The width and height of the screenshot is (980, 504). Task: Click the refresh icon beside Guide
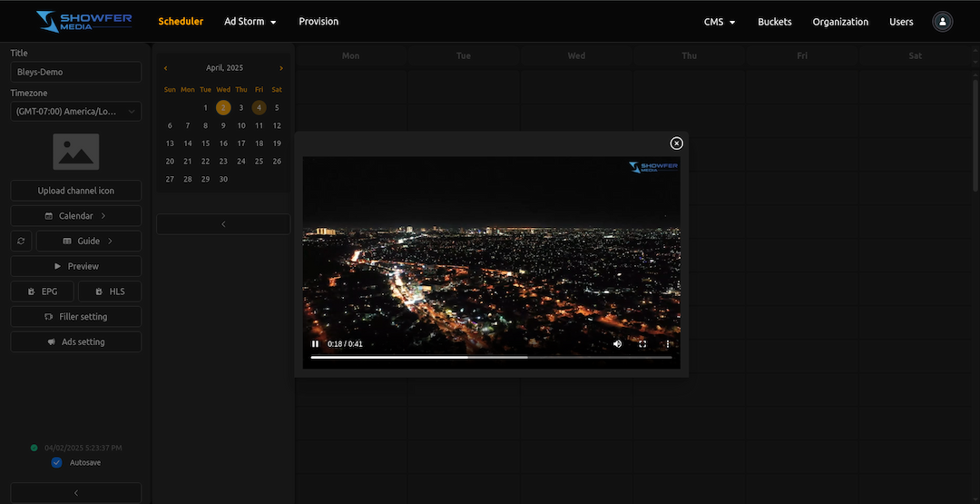pos(21,242)
